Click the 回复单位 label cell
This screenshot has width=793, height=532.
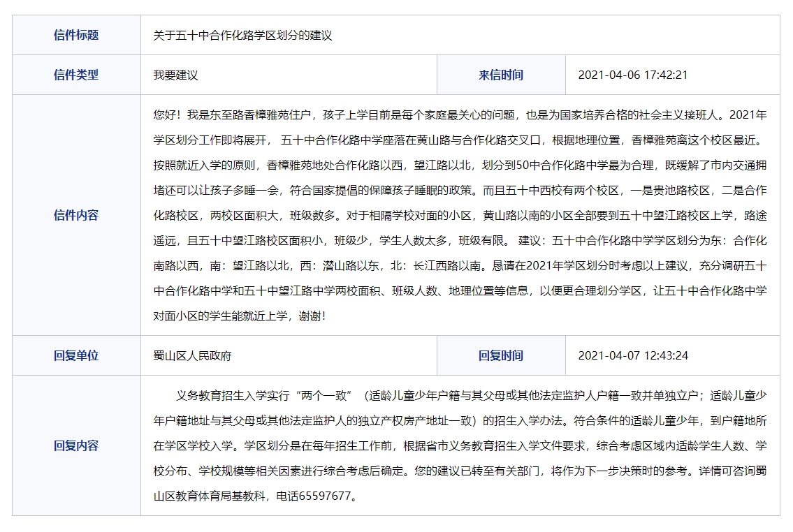(x=76, y=355)
